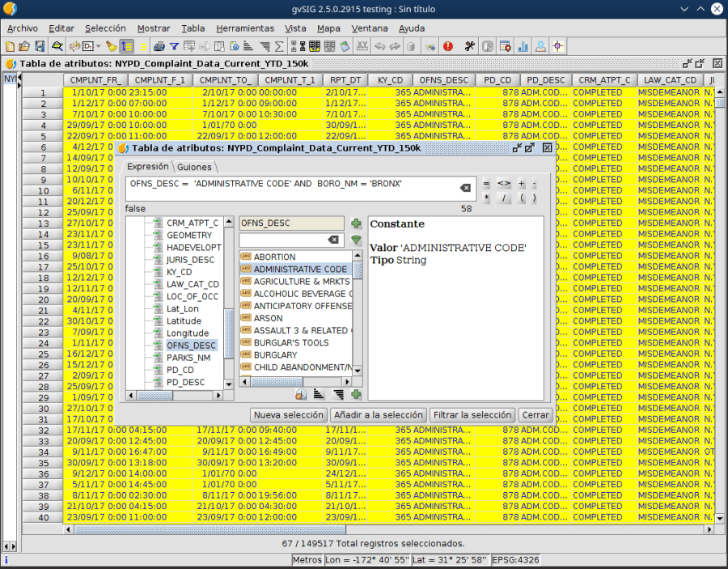728x569 pixels.
Task: Select OFNS_DESC in the field tree
Action: (191, 346)
